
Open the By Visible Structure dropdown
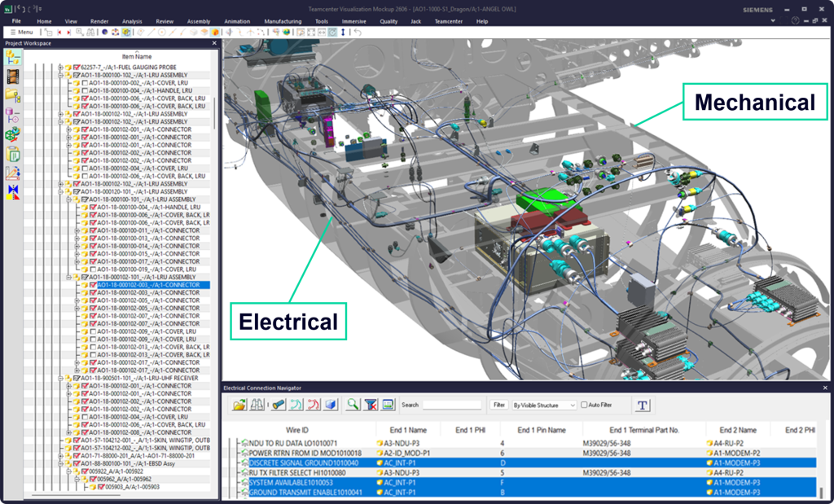coord(544,405)
